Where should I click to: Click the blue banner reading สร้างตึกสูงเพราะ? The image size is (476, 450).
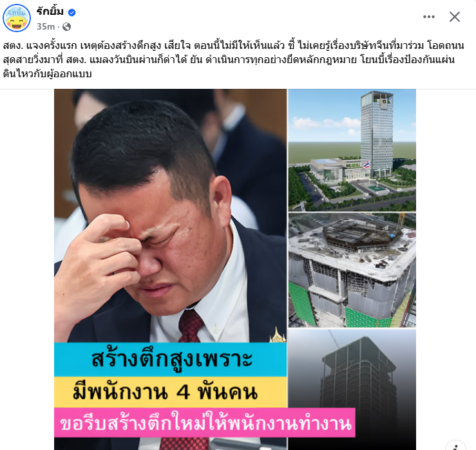point(170,360)
